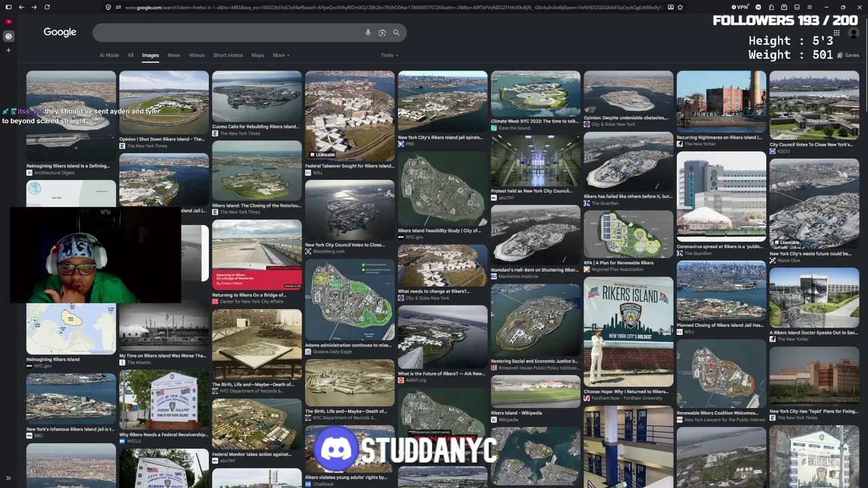Click 'Rikers has failed like others before it' title

point(628,197)
